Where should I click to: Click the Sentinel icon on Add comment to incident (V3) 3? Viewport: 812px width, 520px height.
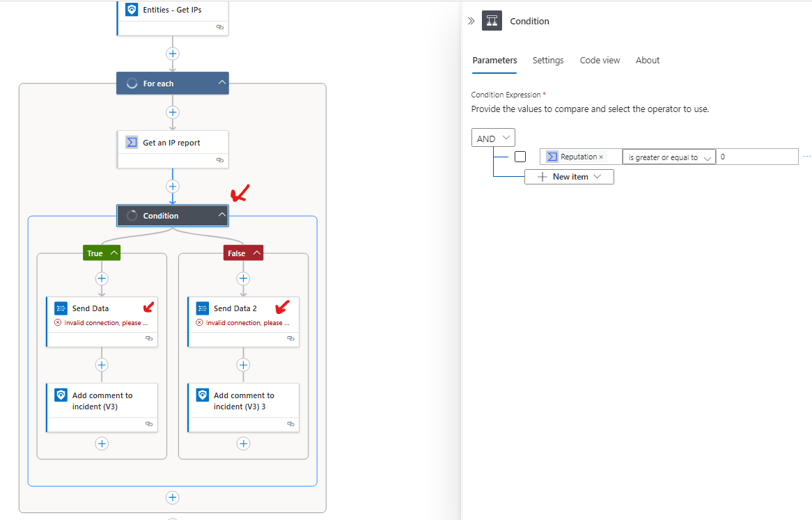click(201, 395)
